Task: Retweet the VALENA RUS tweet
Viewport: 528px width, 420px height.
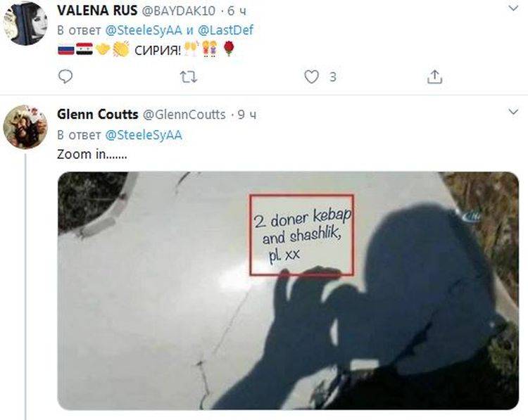Action: [x=189, y=77]
